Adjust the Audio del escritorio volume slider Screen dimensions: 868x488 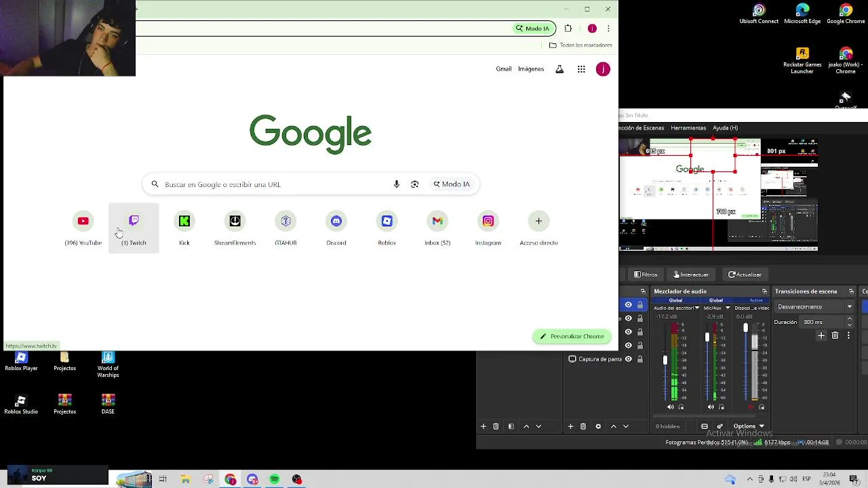pyautogui.click(x=665, y=361)
